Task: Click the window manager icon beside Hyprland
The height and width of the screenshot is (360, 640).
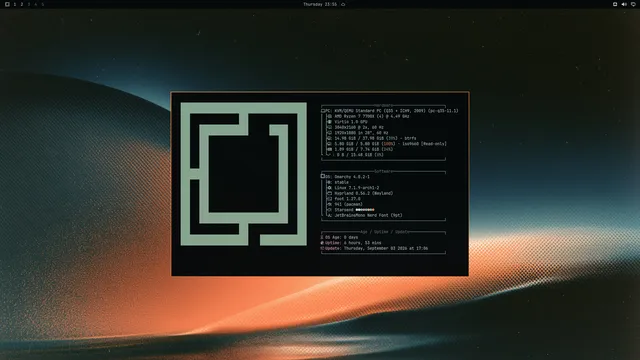Action: [x=330, y=193]
